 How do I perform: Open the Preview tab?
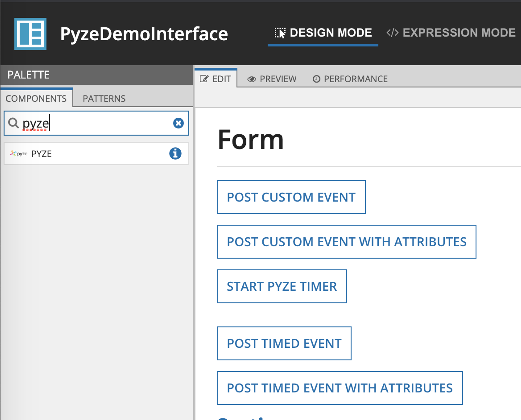[272, 79]
